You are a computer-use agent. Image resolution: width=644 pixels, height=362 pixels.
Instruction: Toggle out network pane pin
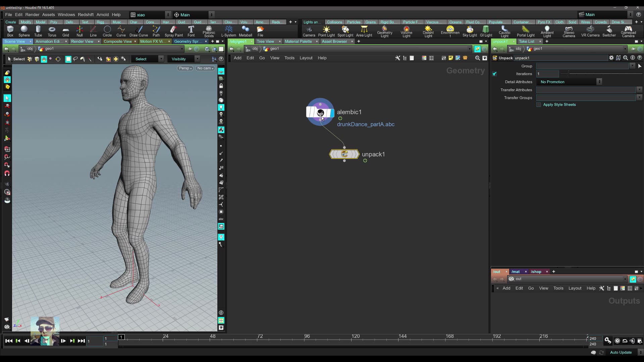tap(633, 279)
